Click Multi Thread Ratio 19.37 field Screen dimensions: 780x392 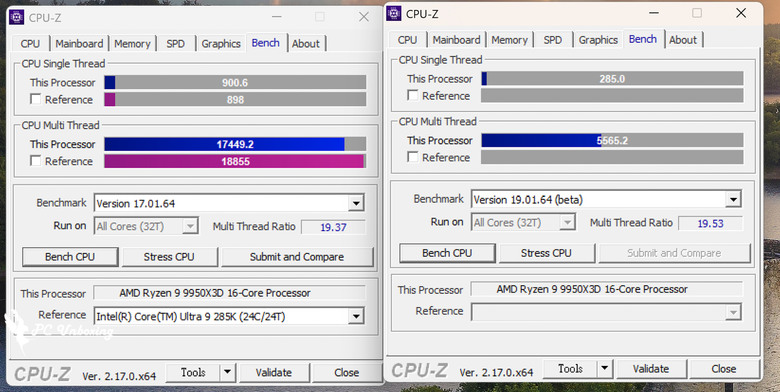click(x=333, y=227)
